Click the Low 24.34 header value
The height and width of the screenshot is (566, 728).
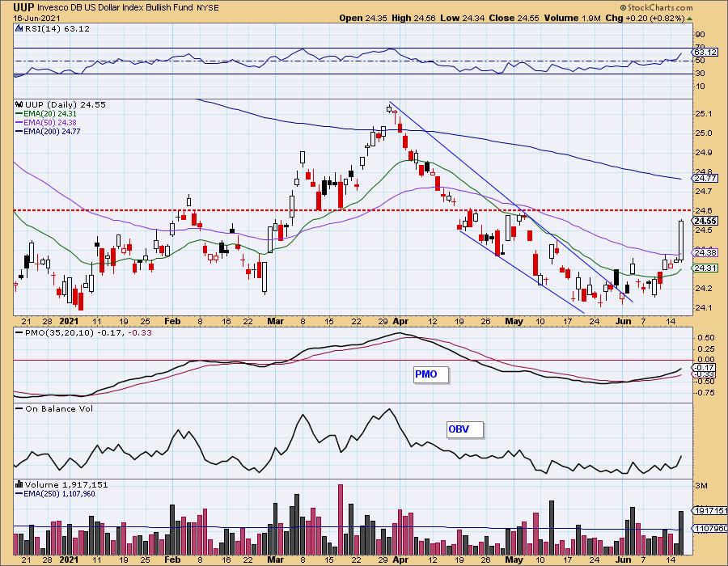462,18
